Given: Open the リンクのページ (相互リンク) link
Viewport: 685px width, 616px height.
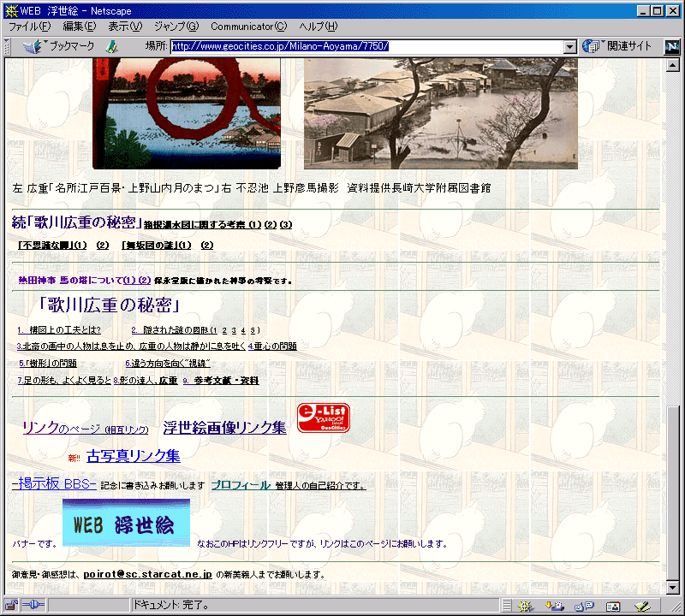Looking at the screenshot, I should [x=86, y=428].
